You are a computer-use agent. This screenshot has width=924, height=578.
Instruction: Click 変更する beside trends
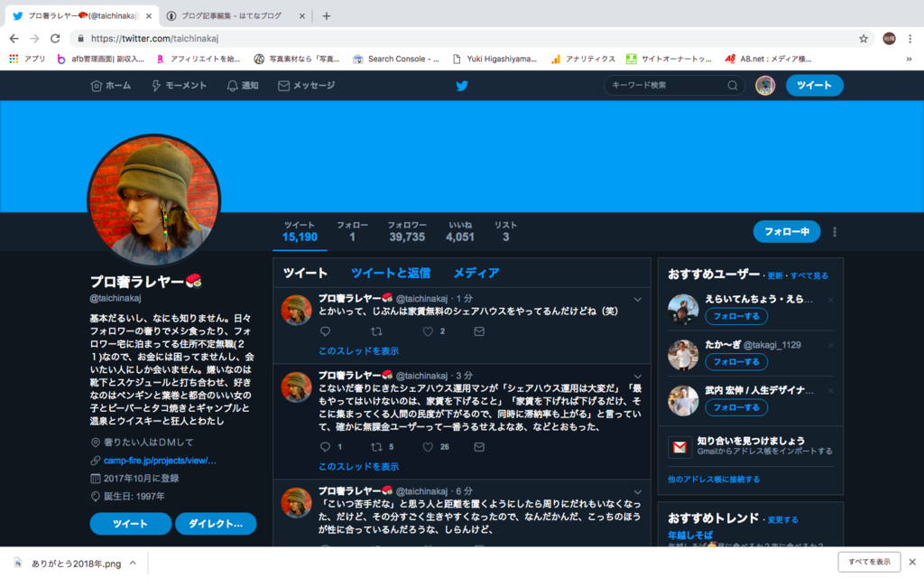782,520
